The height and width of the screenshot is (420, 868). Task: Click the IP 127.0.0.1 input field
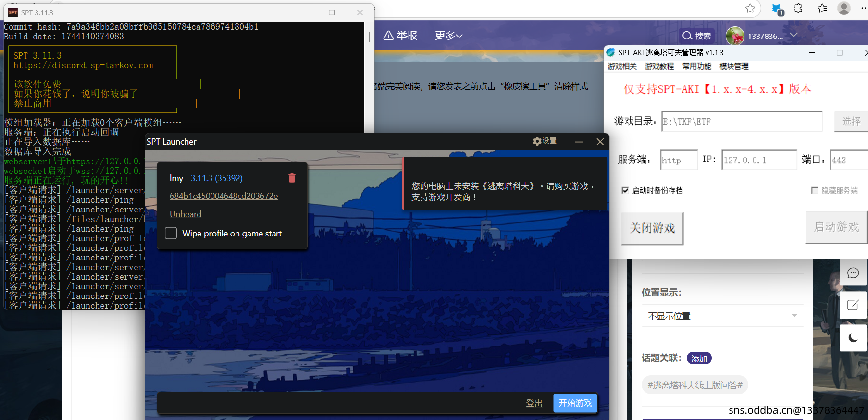759,160
